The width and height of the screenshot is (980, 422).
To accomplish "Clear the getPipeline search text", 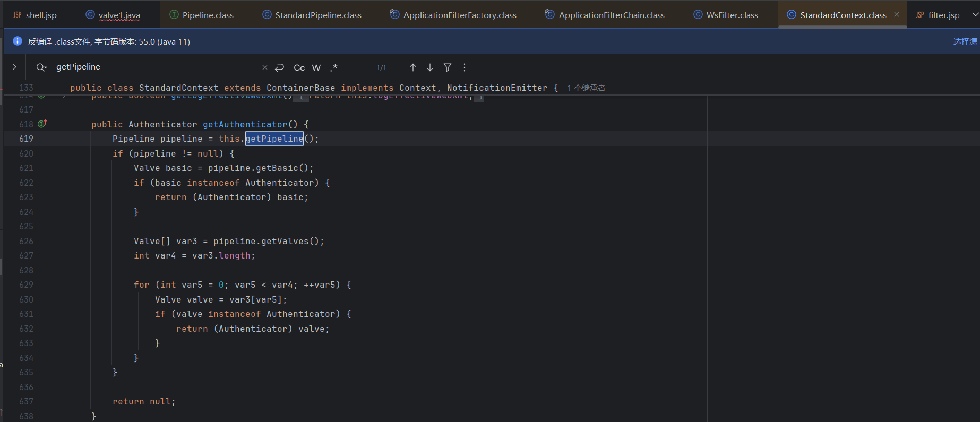I will click(x=265, y=67).
